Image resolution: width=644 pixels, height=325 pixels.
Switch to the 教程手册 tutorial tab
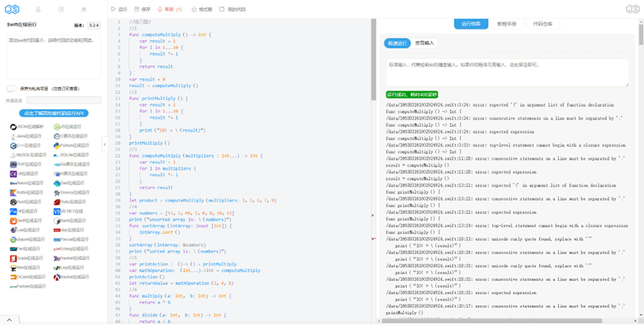coord(507,24)
